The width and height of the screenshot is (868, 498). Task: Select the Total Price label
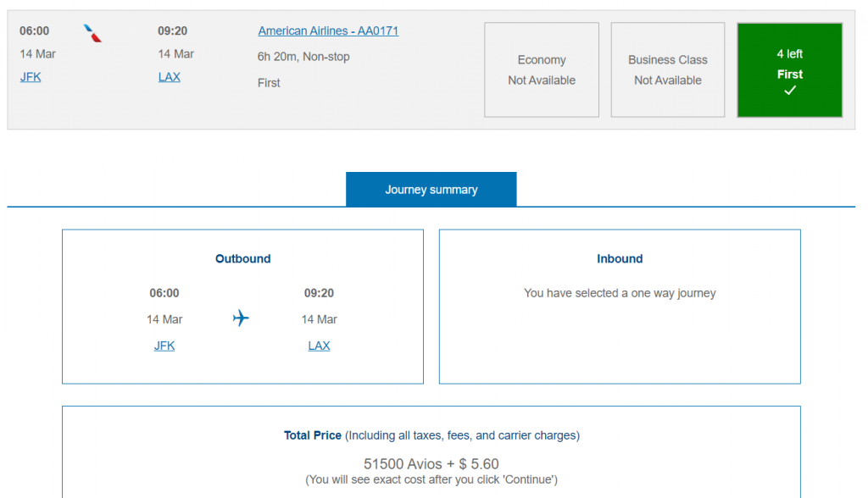pyautogui.click(x=313, y=435)
